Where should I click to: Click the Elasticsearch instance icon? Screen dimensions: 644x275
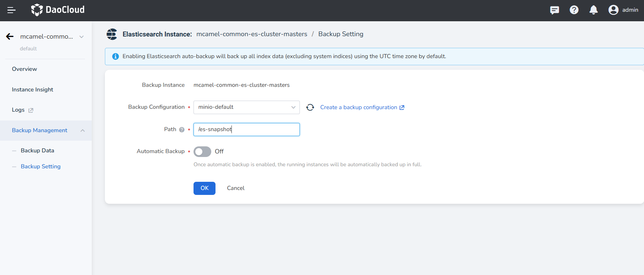112,34
